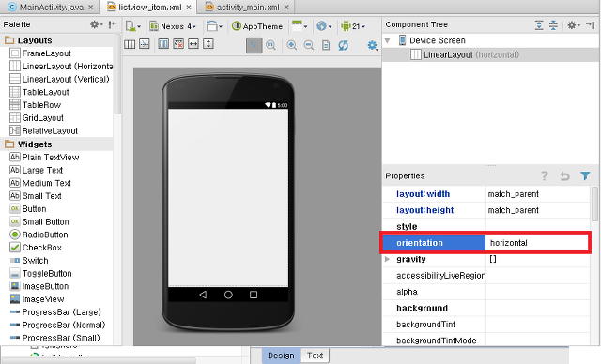
Task: Open the Palette gear settings menu
Action: pos(96,24)
